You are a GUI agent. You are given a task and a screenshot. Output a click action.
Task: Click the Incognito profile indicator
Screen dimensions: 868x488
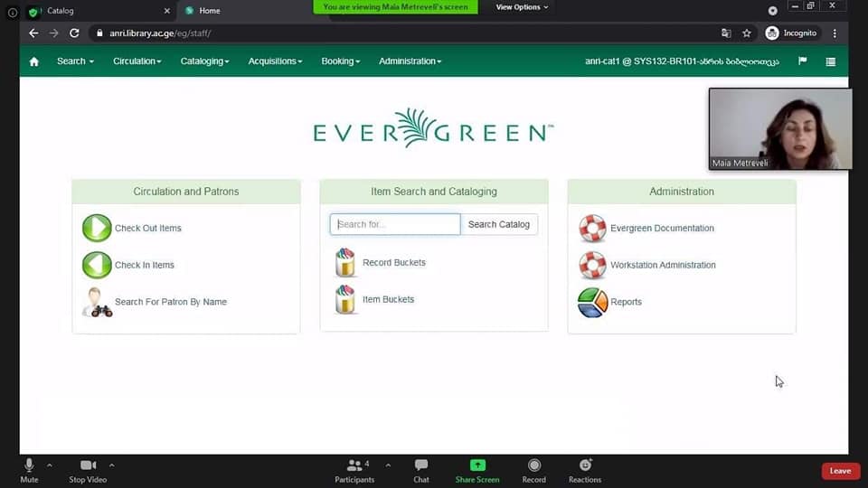792,33
